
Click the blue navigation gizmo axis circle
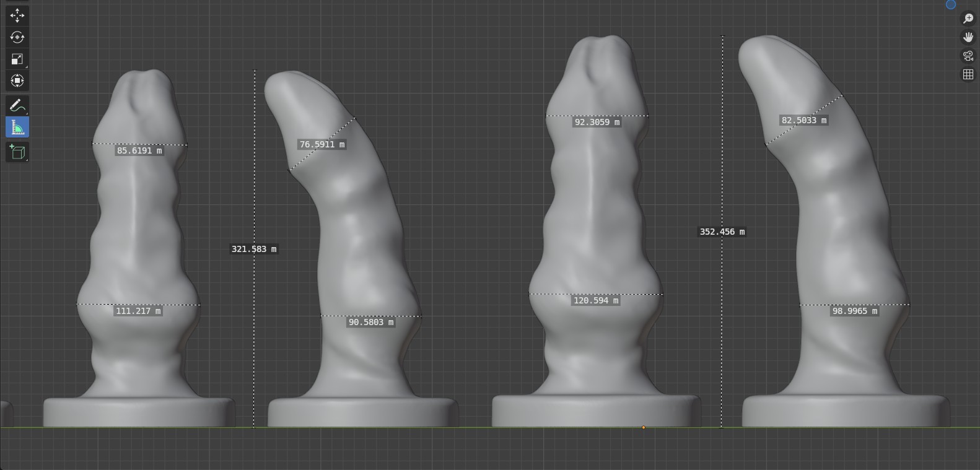coord(951,4)
